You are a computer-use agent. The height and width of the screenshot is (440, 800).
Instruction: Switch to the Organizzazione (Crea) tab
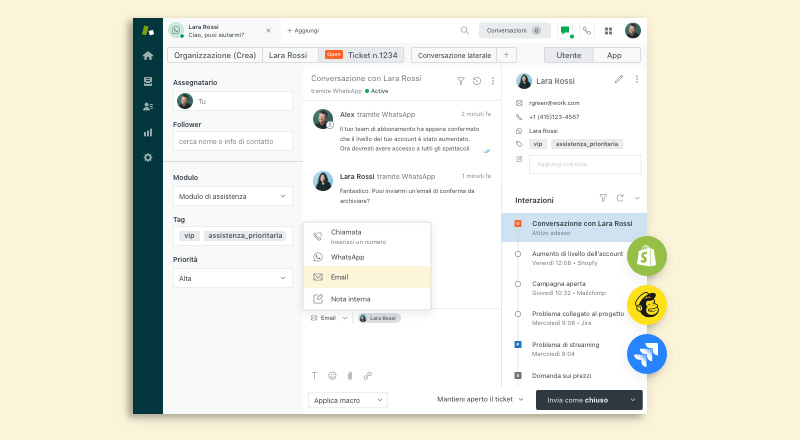click(x=215, y=55)
